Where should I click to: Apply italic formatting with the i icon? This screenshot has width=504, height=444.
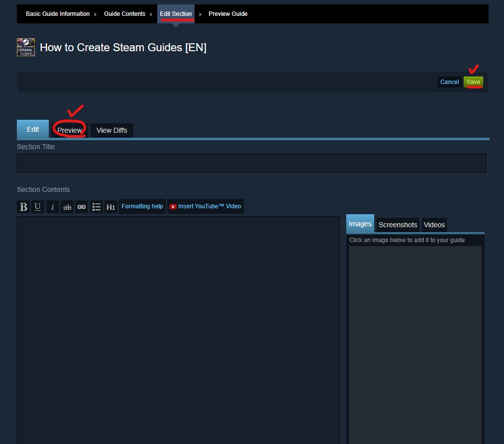(x=52, y=206)
